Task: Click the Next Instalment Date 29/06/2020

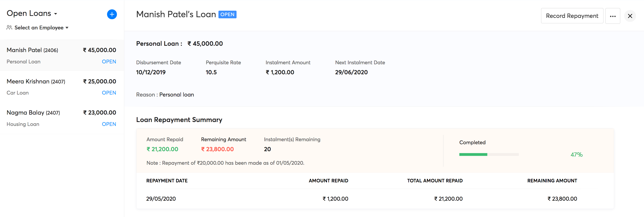Action: pos(351,72)
